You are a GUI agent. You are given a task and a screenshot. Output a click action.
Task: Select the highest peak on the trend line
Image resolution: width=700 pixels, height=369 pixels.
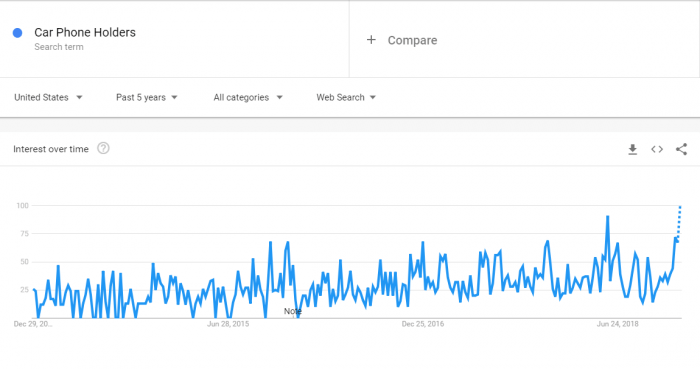coord(608,217)
